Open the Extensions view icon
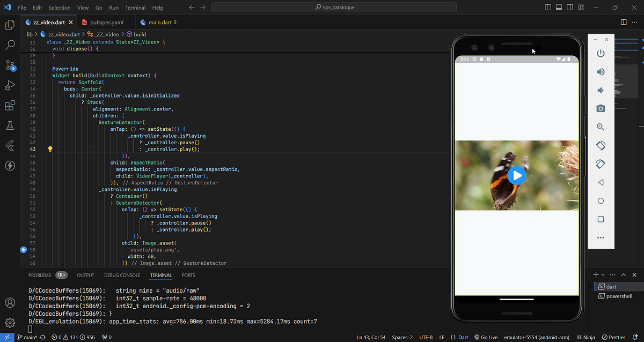This screenshot has height=342, width=644. (10, 105)
